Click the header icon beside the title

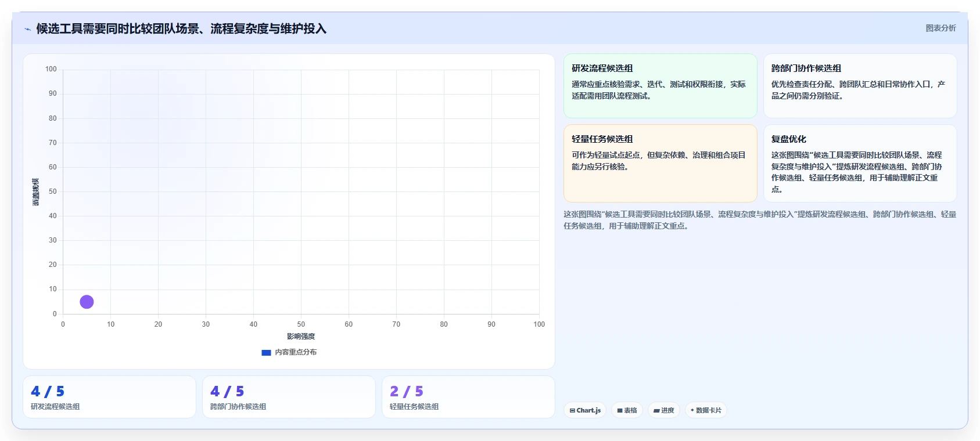point(27,29)
